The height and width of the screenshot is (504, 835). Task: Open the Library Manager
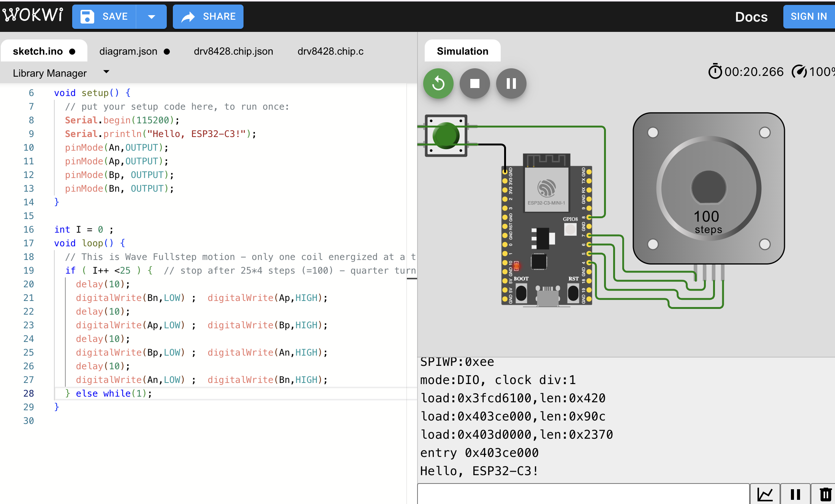[50, 73]
